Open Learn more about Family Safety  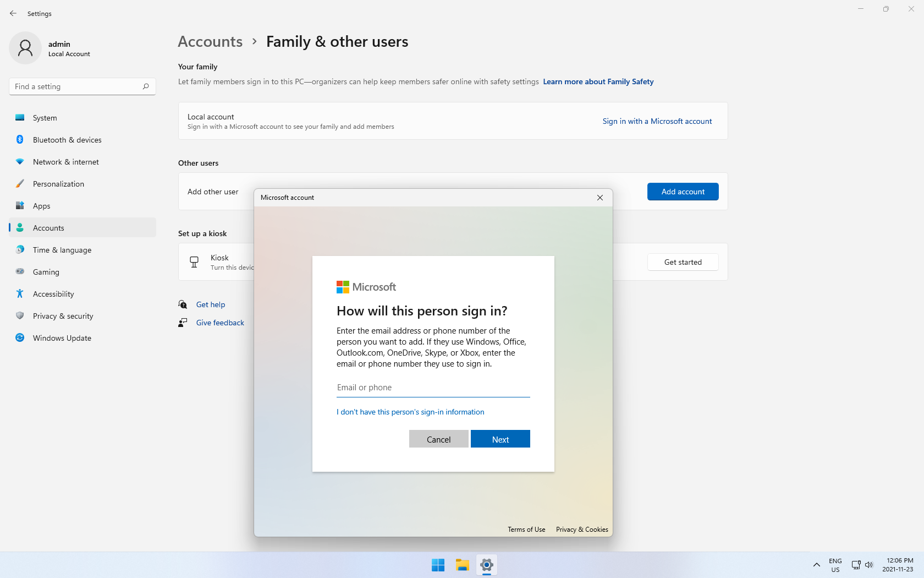pos(598,81)
